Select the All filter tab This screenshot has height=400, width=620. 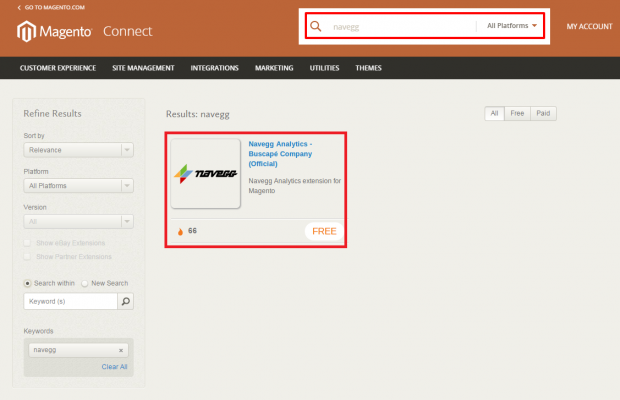tap(494, 113)
